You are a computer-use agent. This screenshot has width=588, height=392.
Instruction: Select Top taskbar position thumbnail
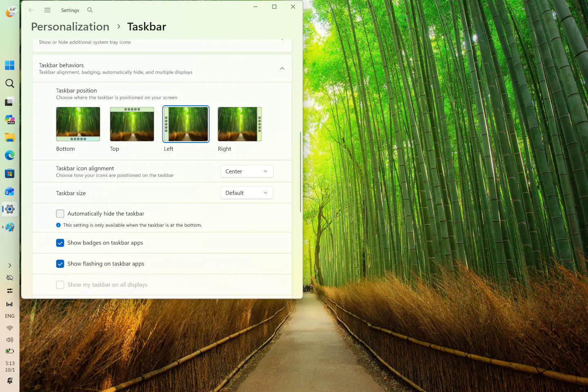point(132,124)
